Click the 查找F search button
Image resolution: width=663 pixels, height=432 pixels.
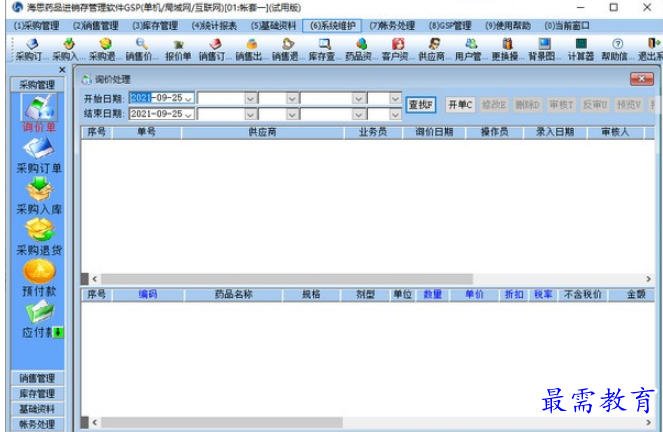(x=421, y=104)
